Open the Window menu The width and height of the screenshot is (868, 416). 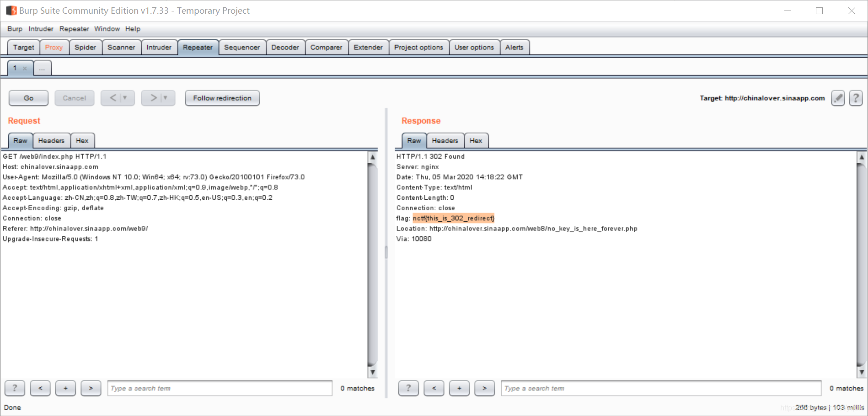click(x=107, y=29)
